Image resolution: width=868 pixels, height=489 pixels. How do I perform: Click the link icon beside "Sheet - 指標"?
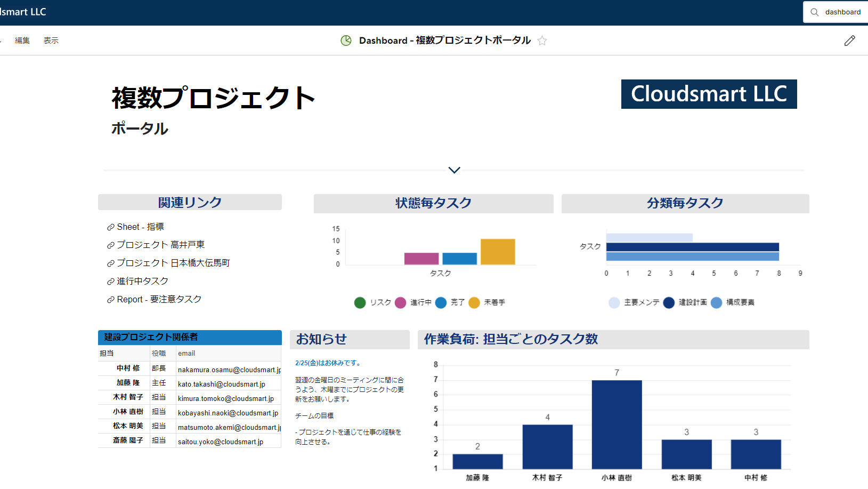click(110, 227)
